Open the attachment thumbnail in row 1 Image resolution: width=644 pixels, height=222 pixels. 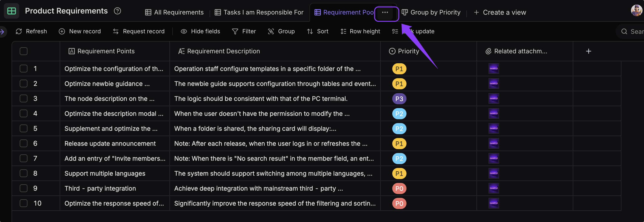pyautogui.click(x=494, y=69)
